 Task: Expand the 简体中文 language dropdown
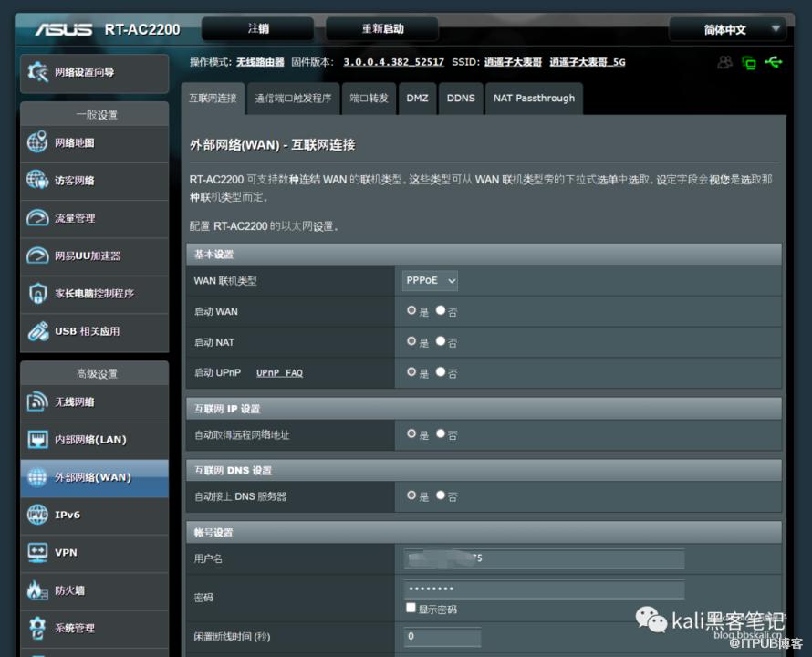727,29
